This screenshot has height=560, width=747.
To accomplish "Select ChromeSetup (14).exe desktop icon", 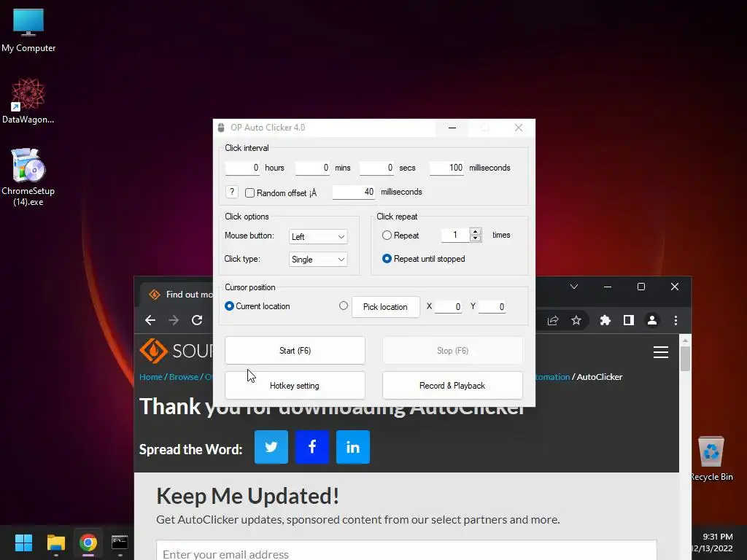I will pos(28,176).
